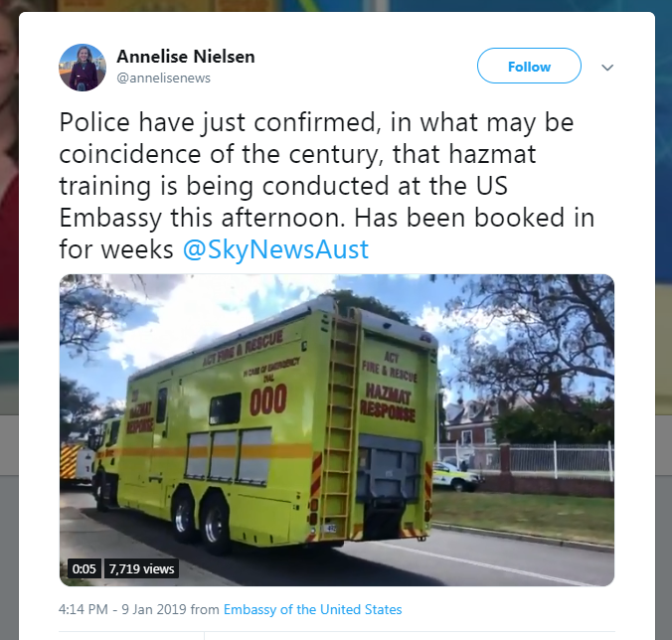Click the HAZMAT RESPONSE sign on the truck rear
The image size is (672, 640).
[389, 403]
